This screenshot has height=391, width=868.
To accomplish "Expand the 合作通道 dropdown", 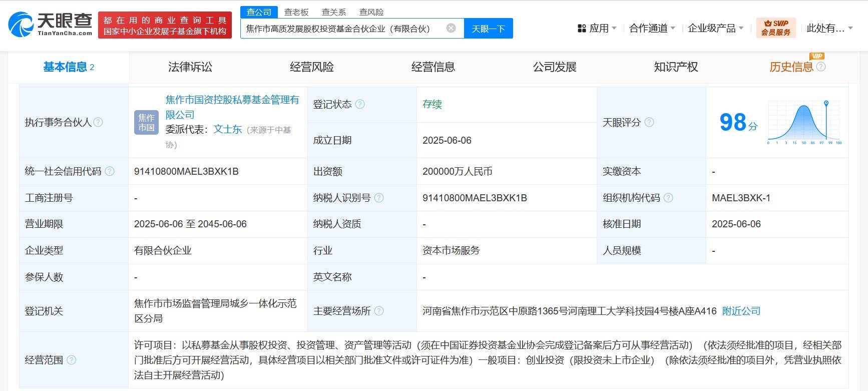I will tap(673, 29).
